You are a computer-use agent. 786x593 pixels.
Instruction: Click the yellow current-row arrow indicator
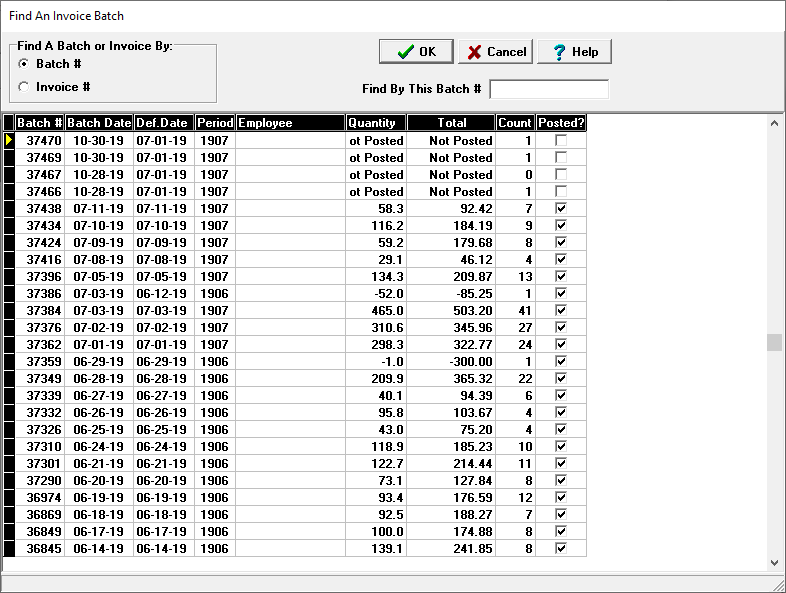9,141
